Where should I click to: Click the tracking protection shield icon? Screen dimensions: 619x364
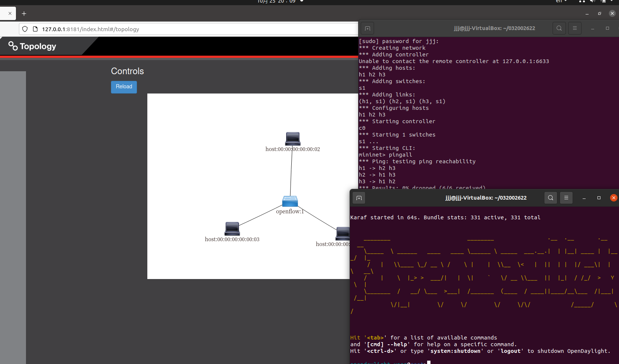coord(25,29)
